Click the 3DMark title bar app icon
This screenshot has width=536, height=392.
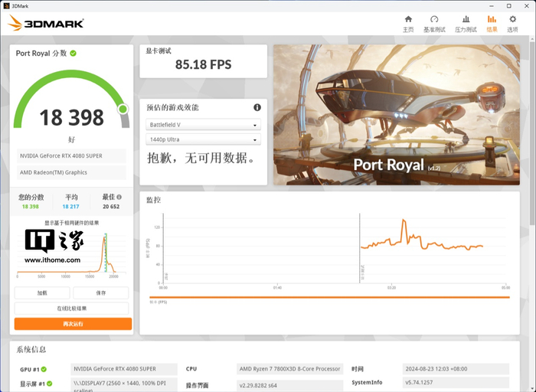(6, 6)
